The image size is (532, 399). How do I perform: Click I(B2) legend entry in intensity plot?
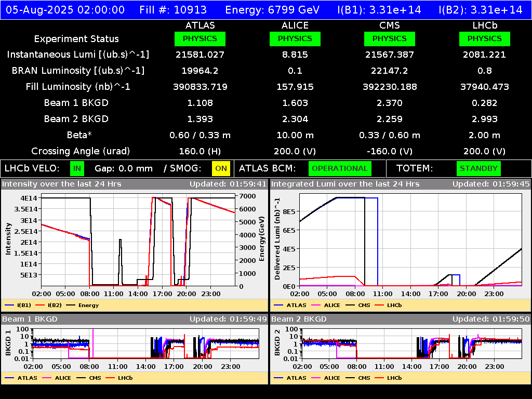click(48, 305)
